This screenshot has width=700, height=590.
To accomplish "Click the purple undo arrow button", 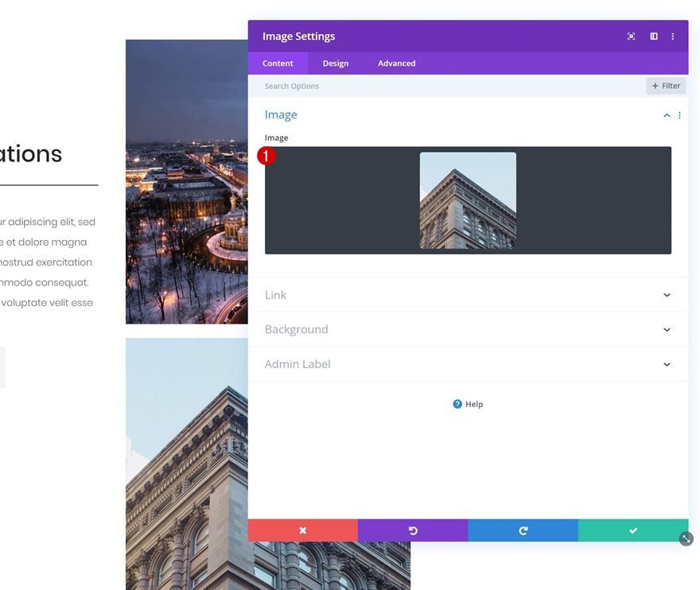I will pyautogui.click(x=413, y=530).
